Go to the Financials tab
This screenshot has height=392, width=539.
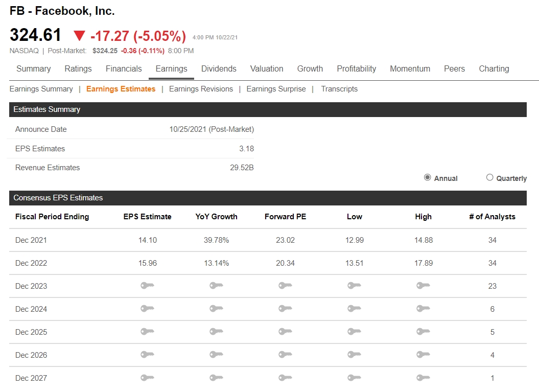coord(124,69)
